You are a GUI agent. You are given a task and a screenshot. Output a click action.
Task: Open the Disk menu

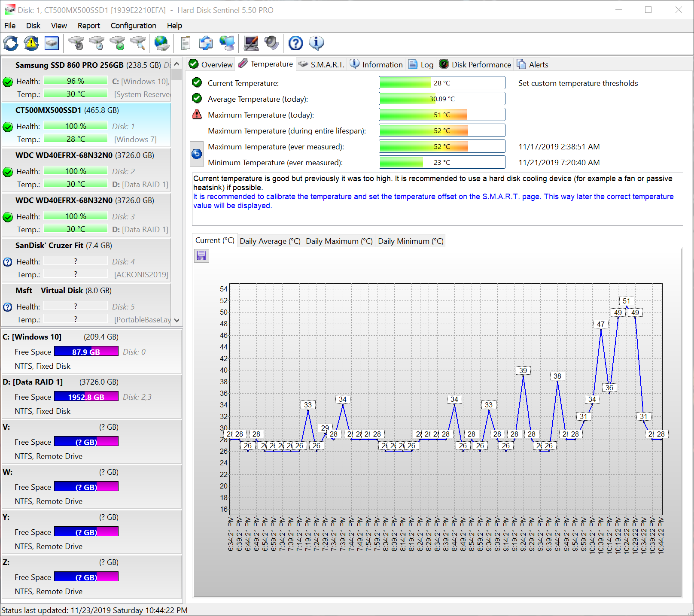33,26
